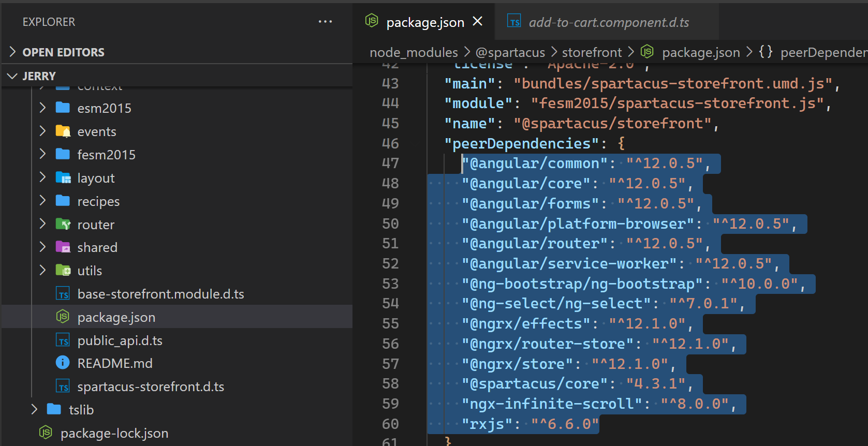Click the router folder icon
The width and height of the screenshot is (868, 446).
pyautogui.click(x=63, y=225)
